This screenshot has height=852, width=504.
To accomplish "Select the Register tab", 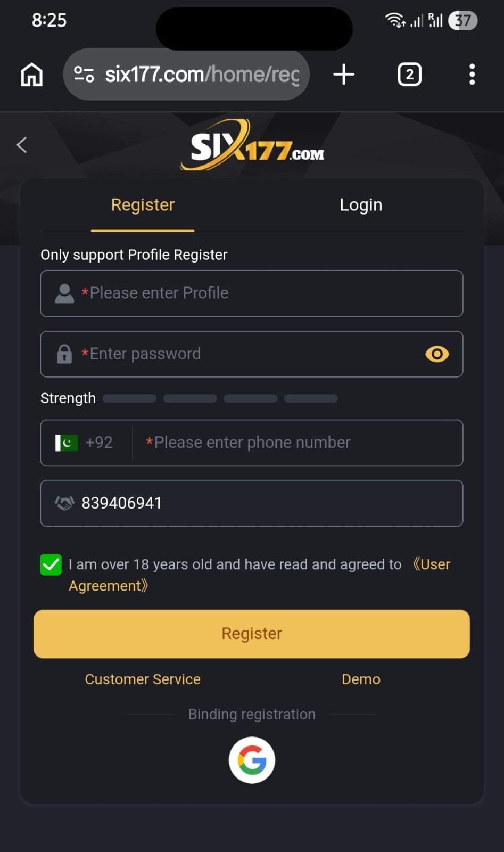I will tap(142, 204).
